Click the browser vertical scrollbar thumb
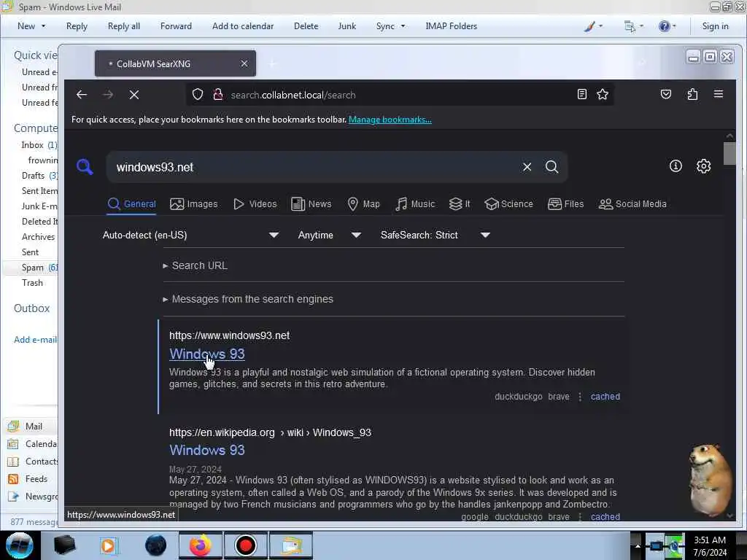The height and width of the screenshot is (560, 747). coord(729,153)
